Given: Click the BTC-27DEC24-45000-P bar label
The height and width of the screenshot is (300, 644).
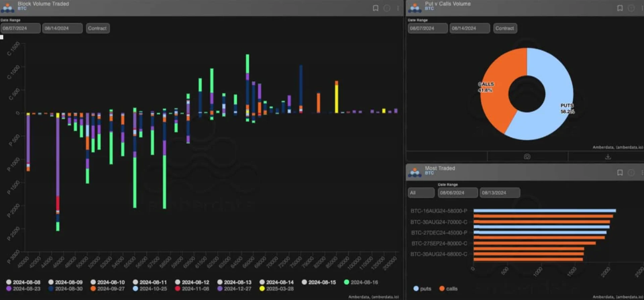Looking at the screenshot, I should pyautogui.click(x=439, y=233).
